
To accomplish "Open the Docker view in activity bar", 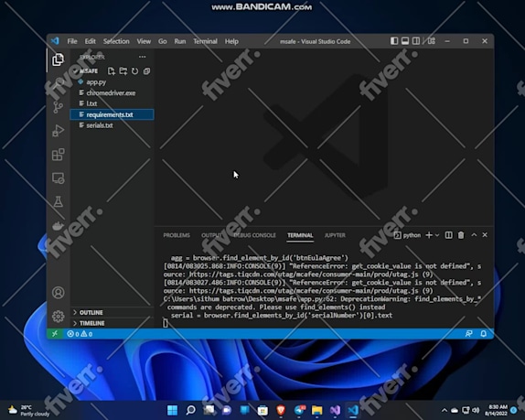I will coord(58,226).
